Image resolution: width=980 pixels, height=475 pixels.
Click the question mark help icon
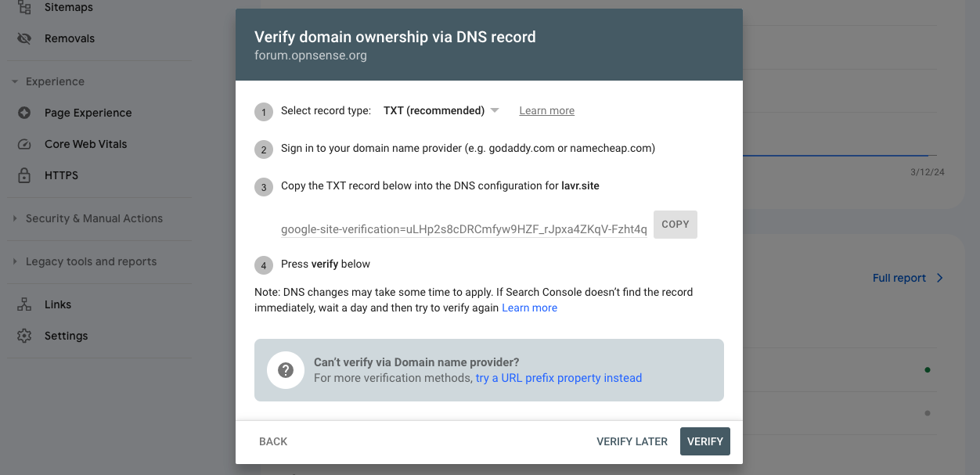(286, 370)
